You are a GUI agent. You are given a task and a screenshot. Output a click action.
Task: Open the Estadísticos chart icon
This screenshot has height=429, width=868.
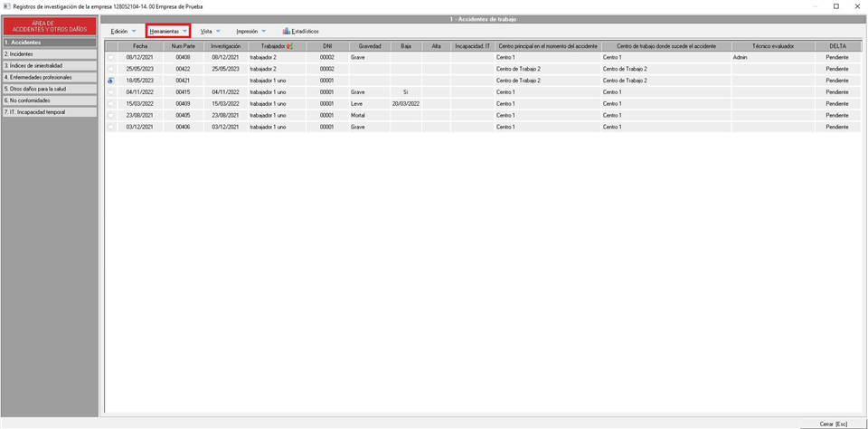pos(287,32)
